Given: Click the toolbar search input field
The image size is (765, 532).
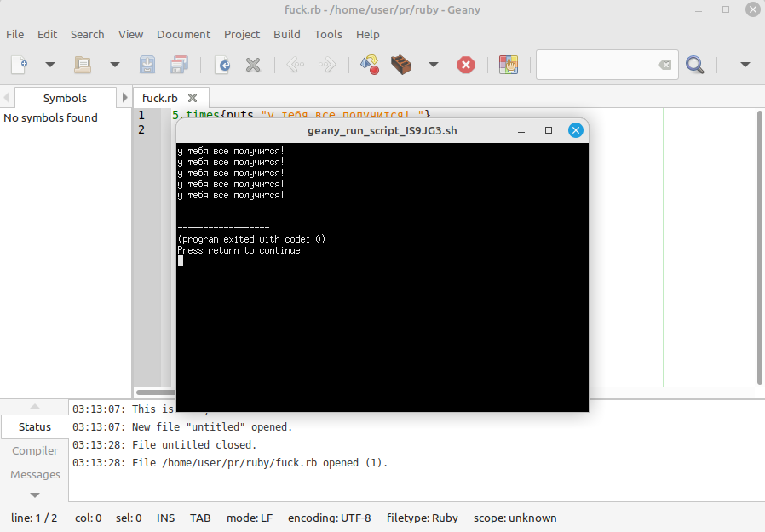Looking at the screenshot, I should tap(596, 65).
